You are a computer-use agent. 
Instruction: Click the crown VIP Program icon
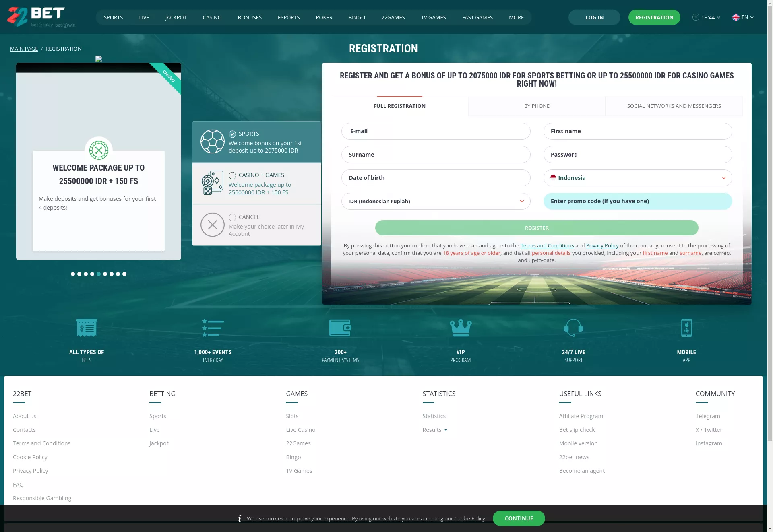click(x=461, y=328)
